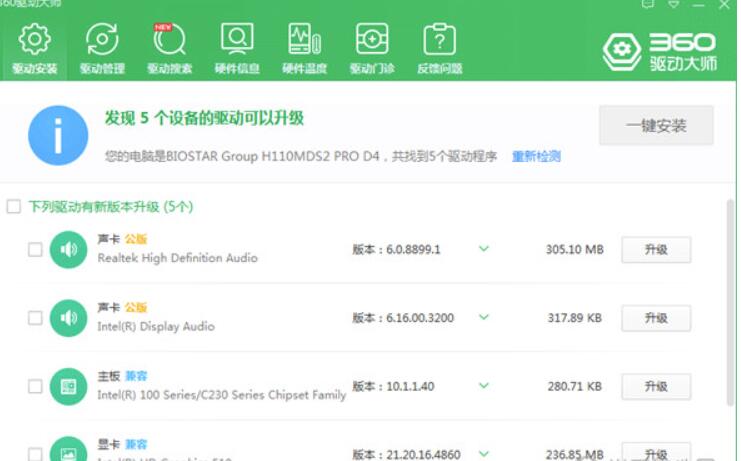Expand version dropdown for 6.0.8899.1
Image resolution: width=741 pixels, height=461 pixels.
pos(483,248)
